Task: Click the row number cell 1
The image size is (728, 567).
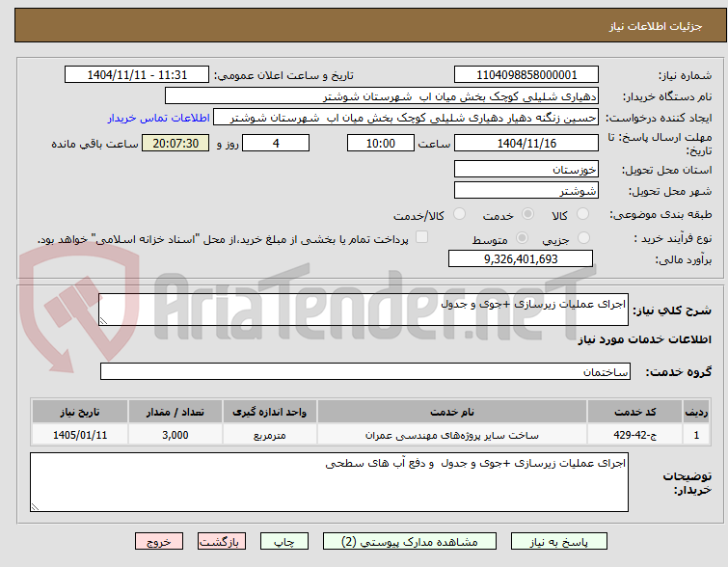Action: pos(696,435)
